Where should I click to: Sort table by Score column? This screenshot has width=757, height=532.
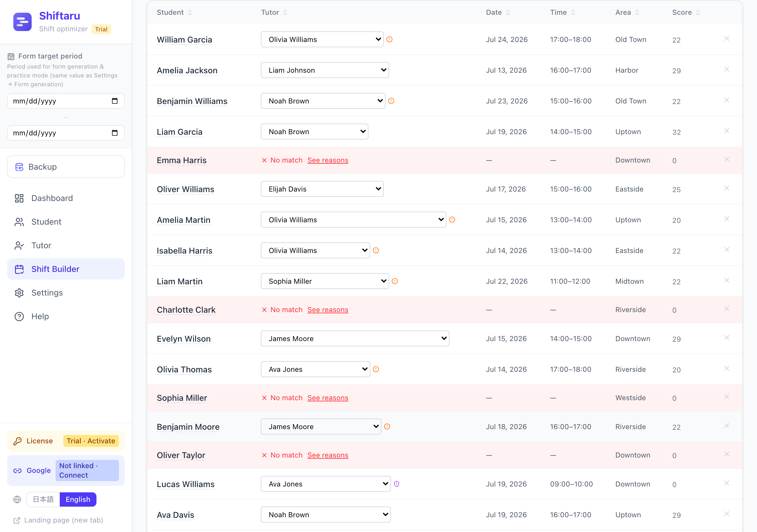[686, 12]
